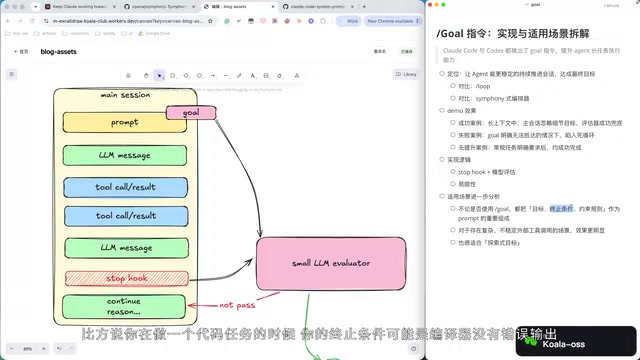
Task: Click the saved status button in header
Action: [x=407, y=51]
